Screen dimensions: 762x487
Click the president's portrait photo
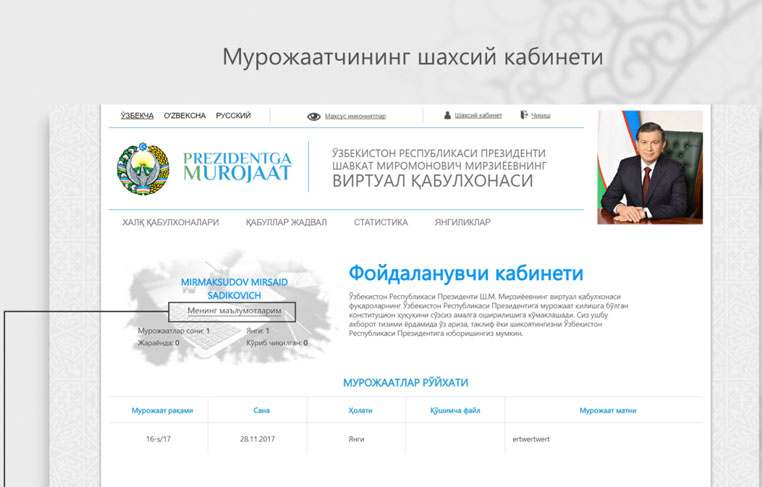[x=650, y=167]
